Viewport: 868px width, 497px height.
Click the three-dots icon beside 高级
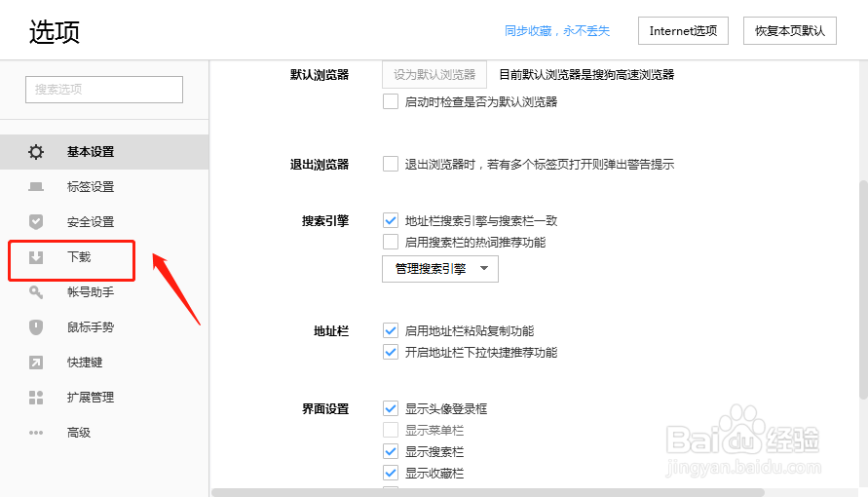click(36, 433)
